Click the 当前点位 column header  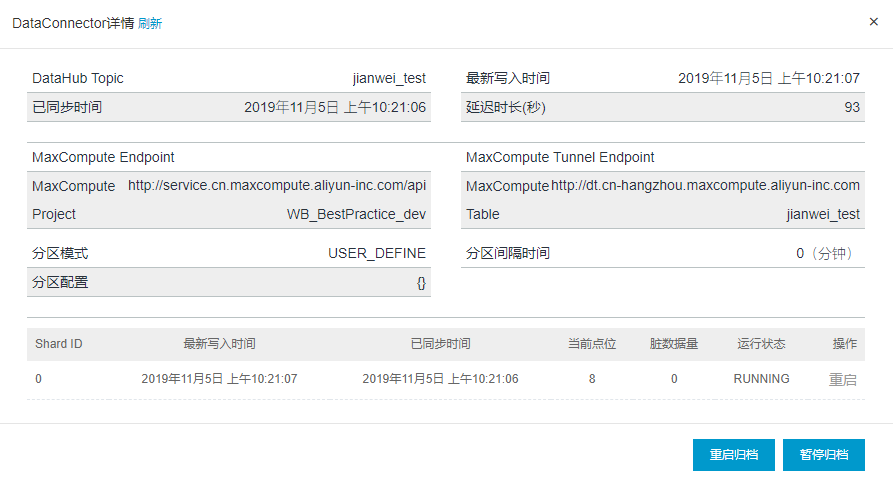point(592,344)
